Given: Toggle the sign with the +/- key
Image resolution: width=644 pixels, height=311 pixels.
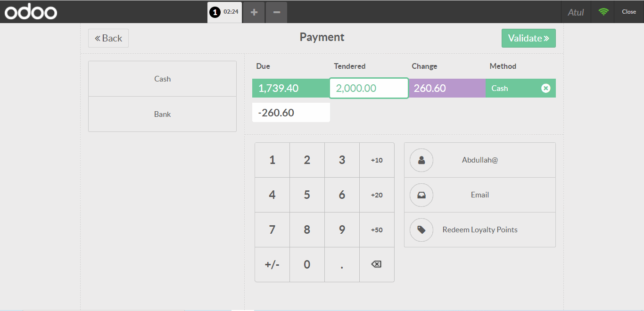Looking at the screenshot, I should 272,265.
